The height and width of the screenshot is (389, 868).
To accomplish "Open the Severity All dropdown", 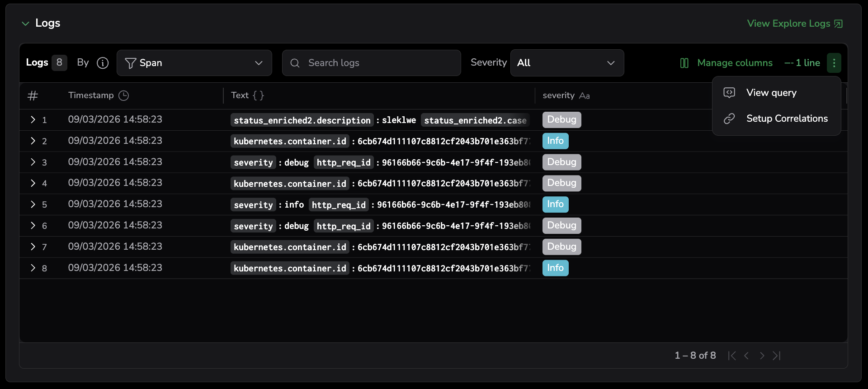I will pyautogui.click(x=567, y=63).
